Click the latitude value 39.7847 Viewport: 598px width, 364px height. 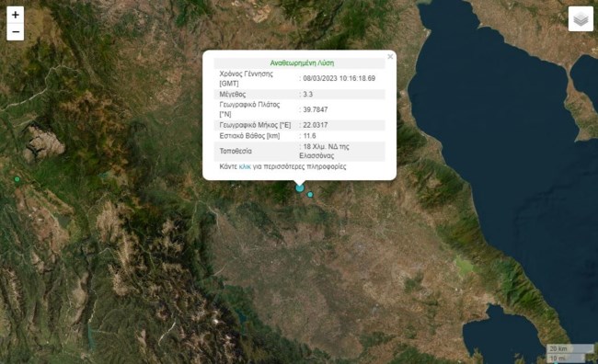pyautogui.click(x=316, y=109)
